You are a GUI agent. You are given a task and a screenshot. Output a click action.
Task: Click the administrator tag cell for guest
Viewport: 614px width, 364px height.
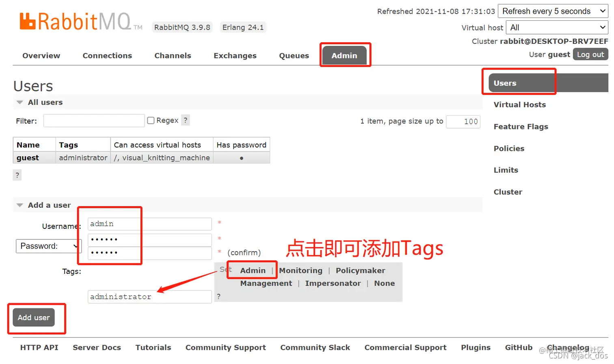[x=83, y=158]
